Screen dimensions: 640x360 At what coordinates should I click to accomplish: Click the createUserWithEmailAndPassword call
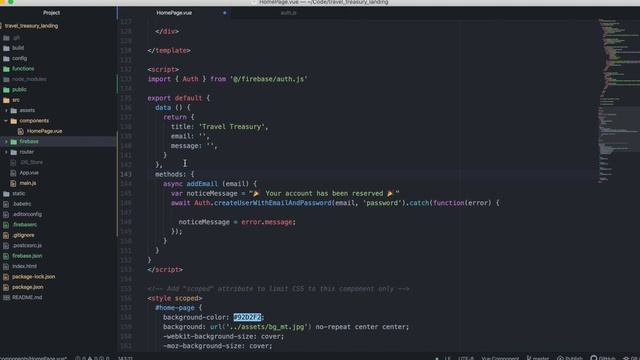tap(273, 203)
